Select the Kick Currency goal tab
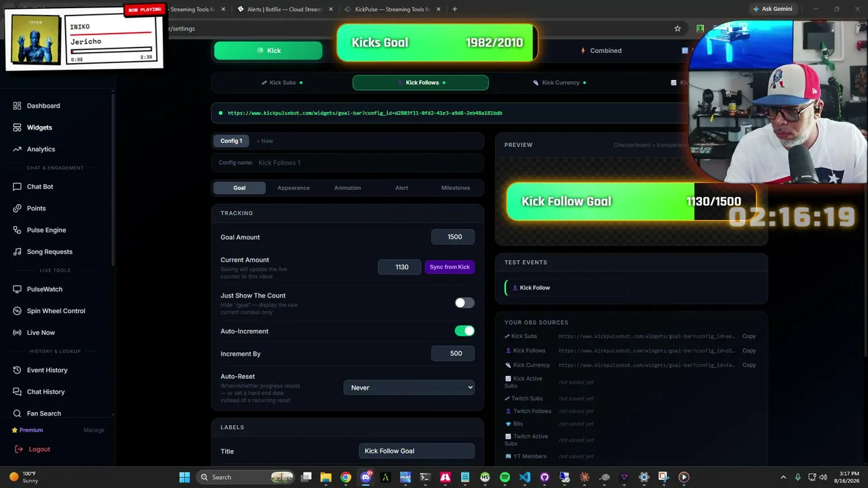 (x=560, y=83)
